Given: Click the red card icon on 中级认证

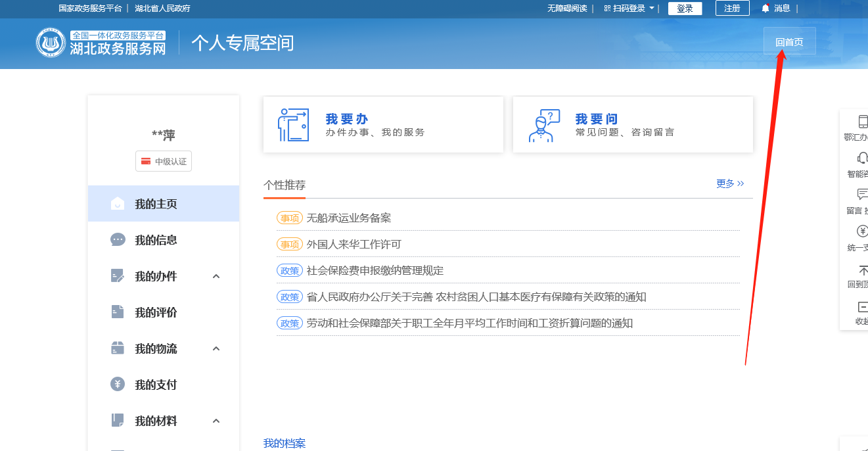Looking at the screenshot, I should tap(146, 162).
